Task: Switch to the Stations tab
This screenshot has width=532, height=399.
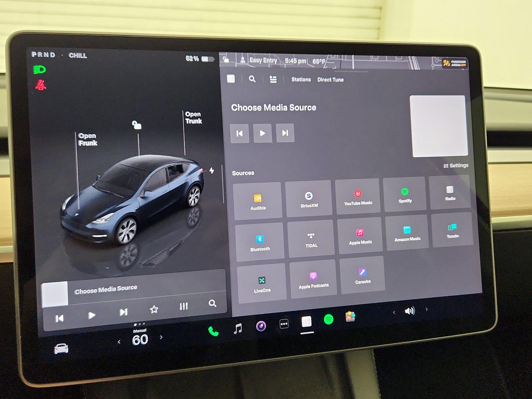Action: tap(301, 80)
